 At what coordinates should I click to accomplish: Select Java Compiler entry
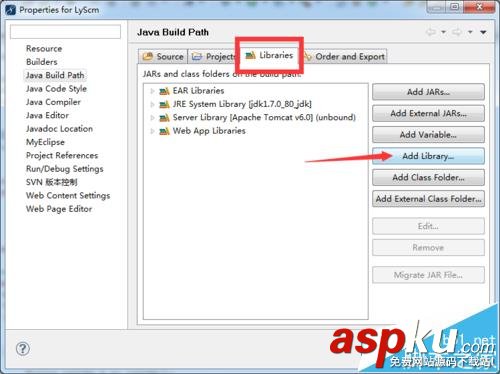click(53, 102)
